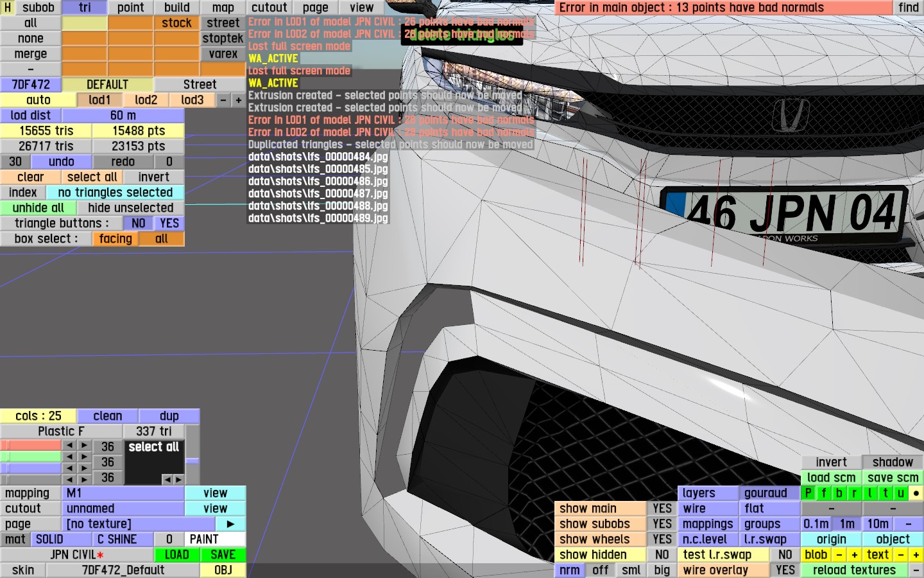Set triangle buttons to NO
Viewport: 924px width, 578px height.
(x=138, y=223)
